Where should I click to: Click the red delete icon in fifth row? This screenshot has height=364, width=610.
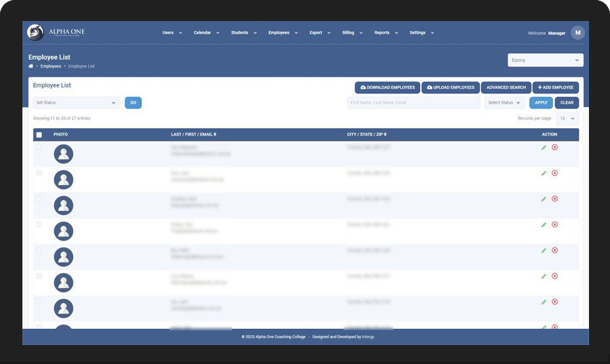tap(554, 250)
